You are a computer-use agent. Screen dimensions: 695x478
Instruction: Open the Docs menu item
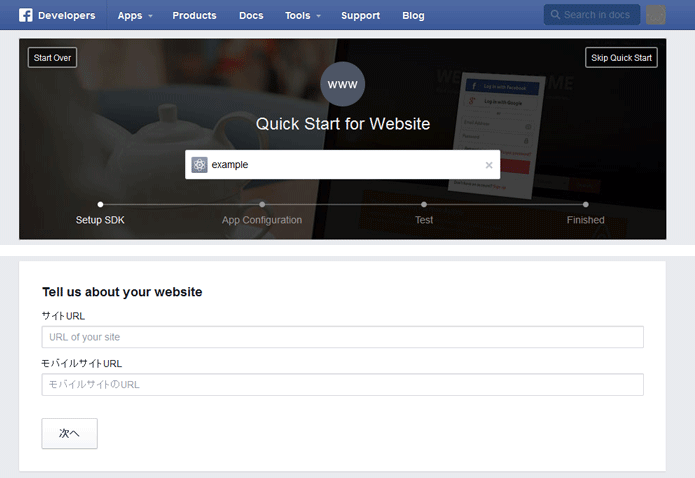point(250,15)
